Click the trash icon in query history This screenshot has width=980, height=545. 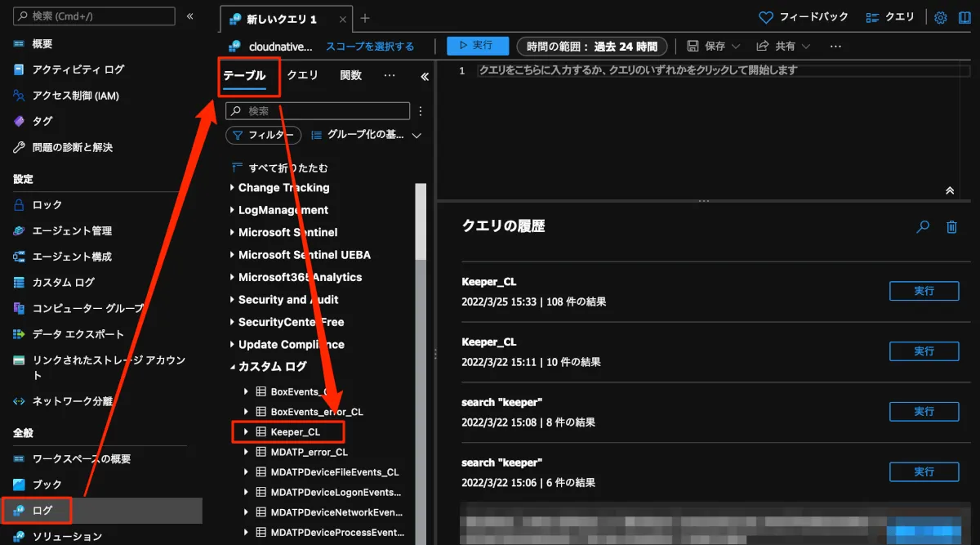coord(951,227)
